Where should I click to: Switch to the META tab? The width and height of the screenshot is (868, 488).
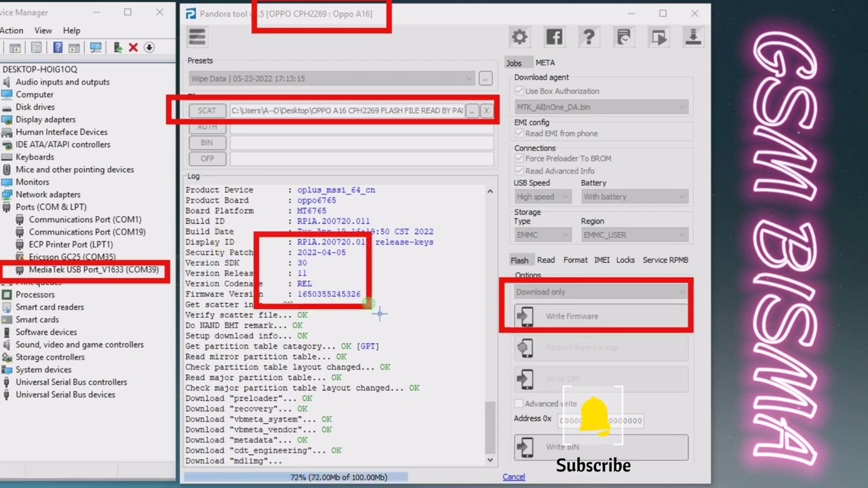pyautogui.click(x=545, y=63)
